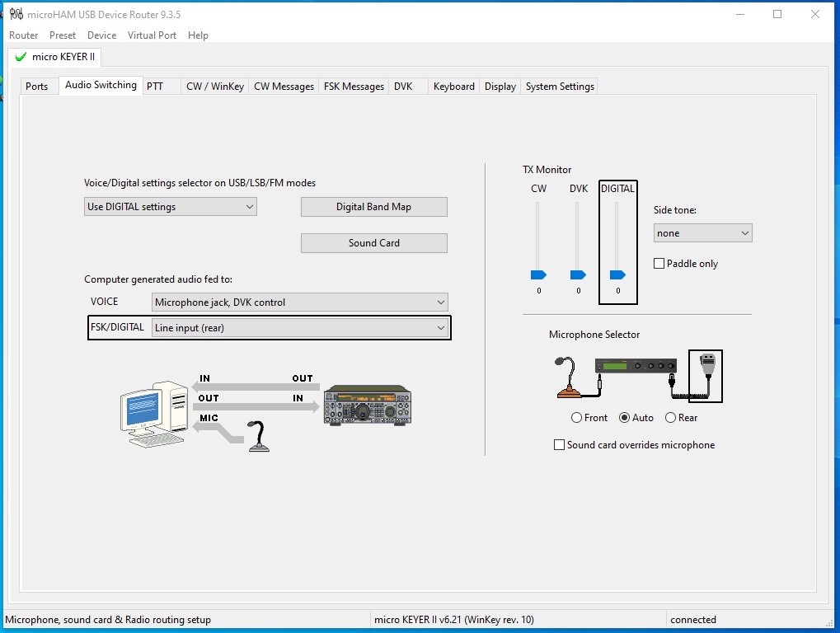Click the DVK TX Monitor slider handle
This screenshot has width=840, height=633.
[x=578, y=274]
